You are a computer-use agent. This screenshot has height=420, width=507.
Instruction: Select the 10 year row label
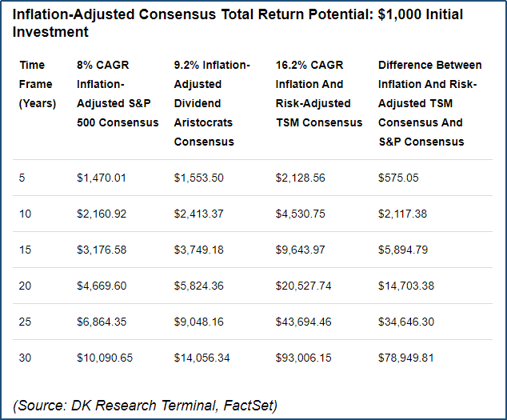click(25, 214)
